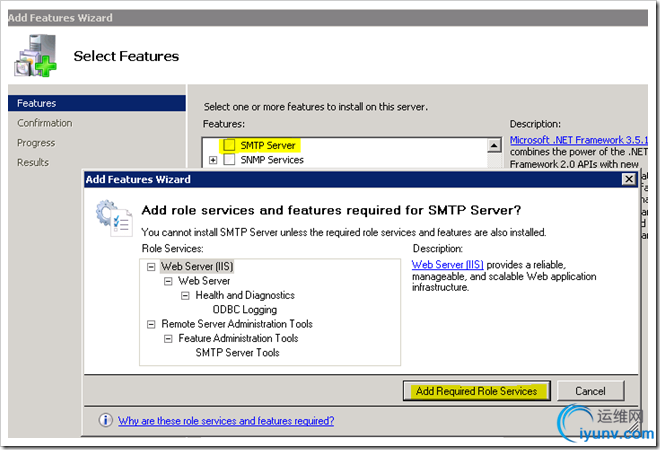Click the Add Features Wizard server icon

(35, 57)
